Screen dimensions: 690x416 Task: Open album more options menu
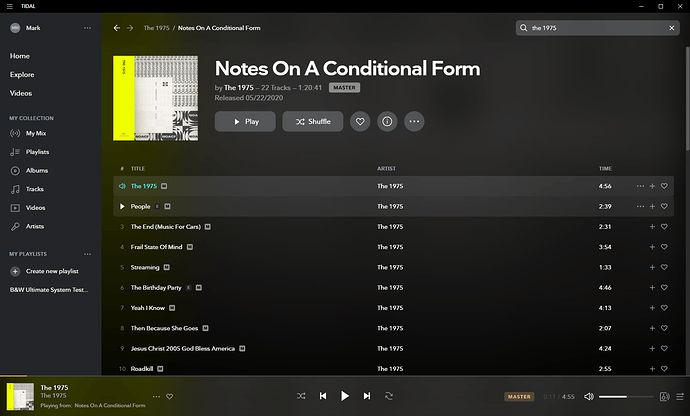click(414, 121)
